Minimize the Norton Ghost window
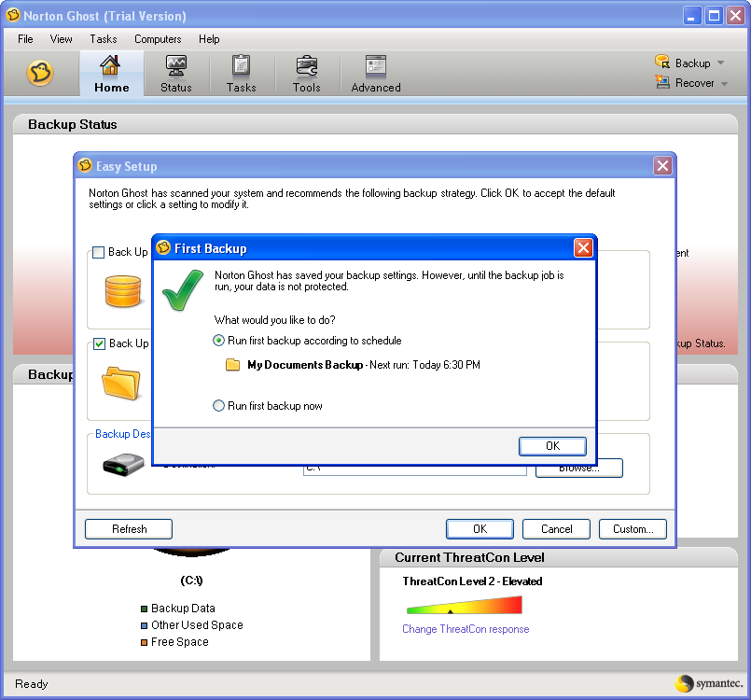 (691, 16)
